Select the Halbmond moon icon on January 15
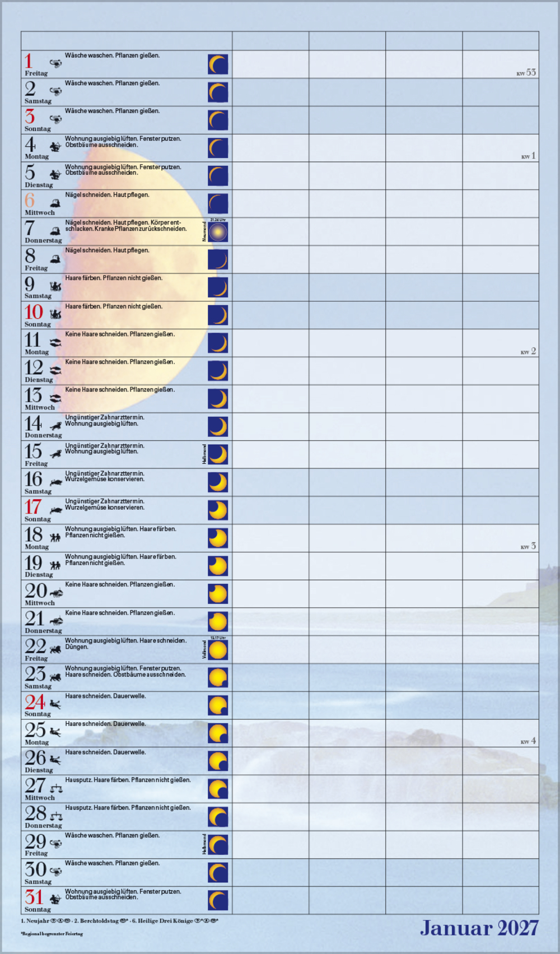The width and height of the screenshot is (560, 954). click(x=218, y=454)
